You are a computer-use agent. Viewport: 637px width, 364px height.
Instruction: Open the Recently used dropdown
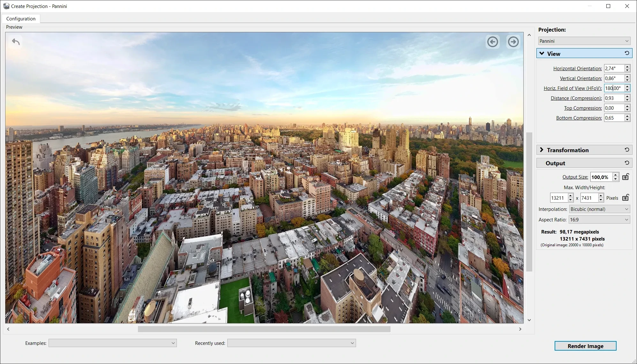point(292,343)
